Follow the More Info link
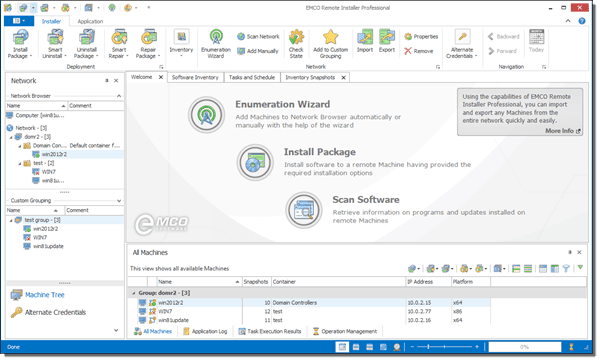This screenshot has height=361, width=600. click(563, 131)
